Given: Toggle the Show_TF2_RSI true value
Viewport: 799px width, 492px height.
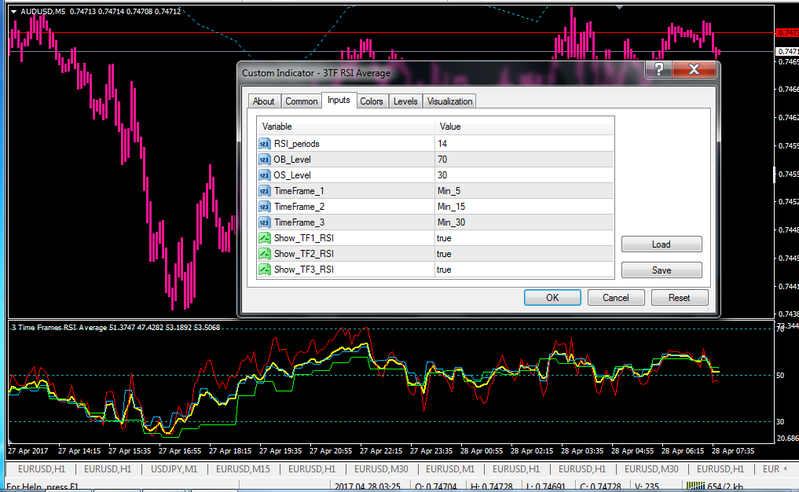Looking at the screenshot, I should tap(443, 254).
